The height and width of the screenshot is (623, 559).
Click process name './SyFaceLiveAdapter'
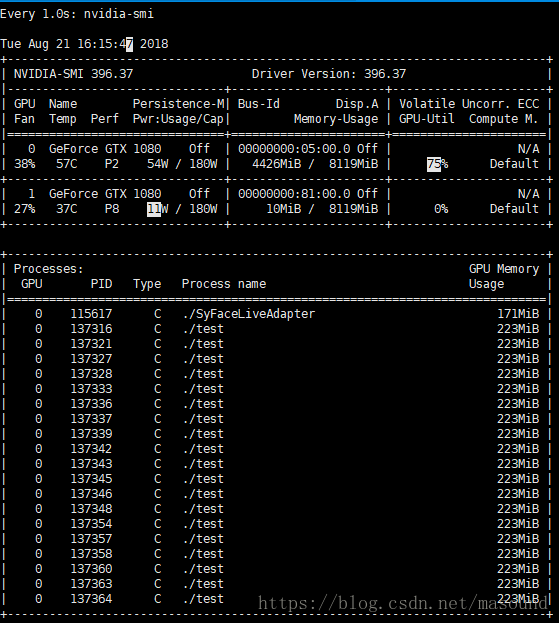click(249, 314)
